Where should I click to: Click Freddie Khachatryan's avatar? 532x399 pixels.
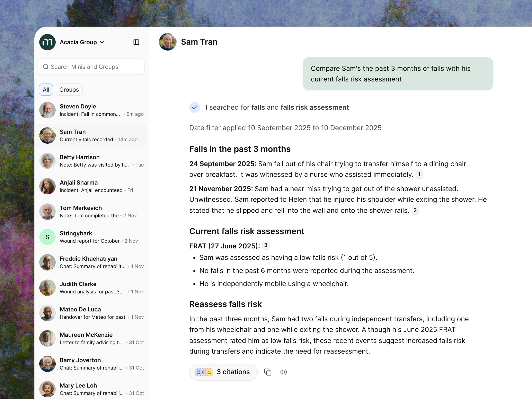(x=47, y=262)
